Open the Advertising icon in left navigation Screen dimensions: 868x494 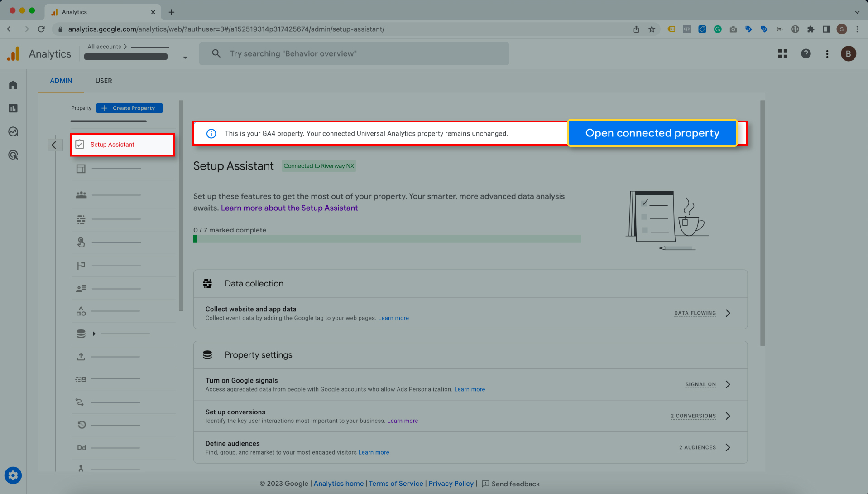(13, 155)
